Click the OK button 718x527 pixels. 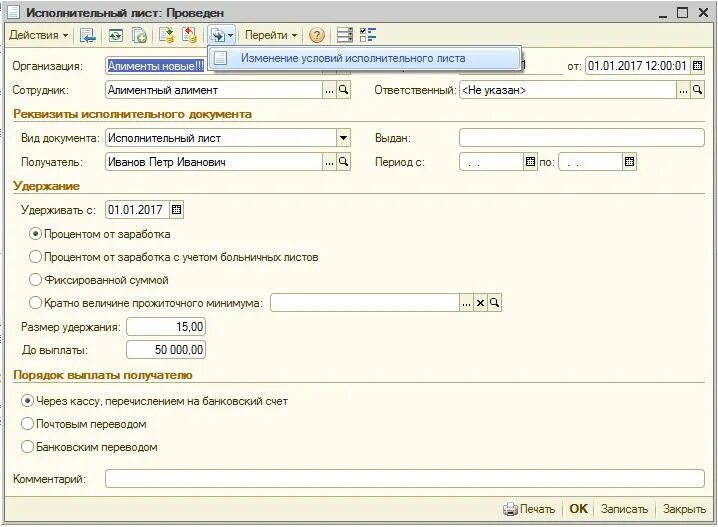point(578,509)
